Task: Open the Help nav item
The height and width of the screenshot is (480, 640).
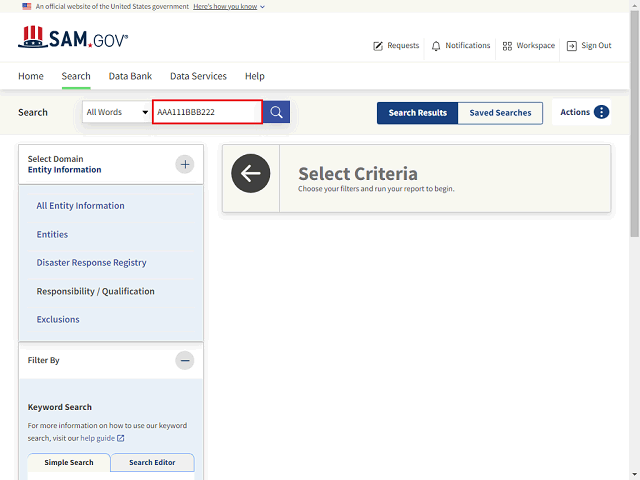Action: pyautogui.click(x=255, y=76)
